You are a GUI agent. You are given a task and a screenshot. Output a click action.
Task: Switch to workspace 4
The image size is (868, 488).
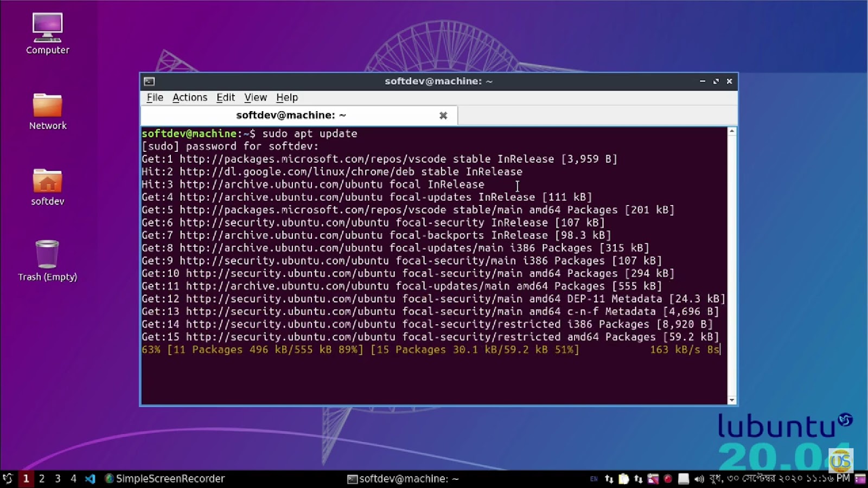tap(73, 478)
